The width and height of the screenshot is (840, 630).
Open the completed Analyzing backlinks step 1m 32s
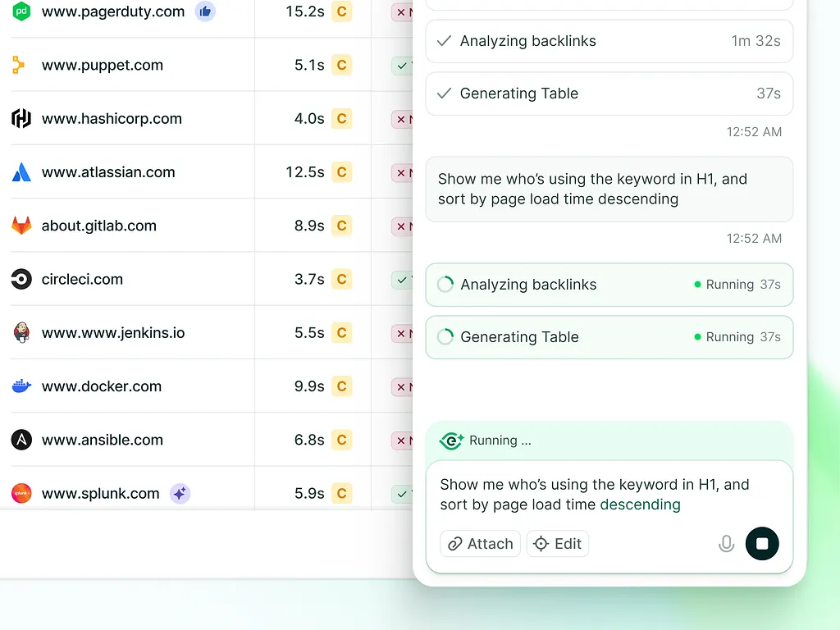click(609, 41)
